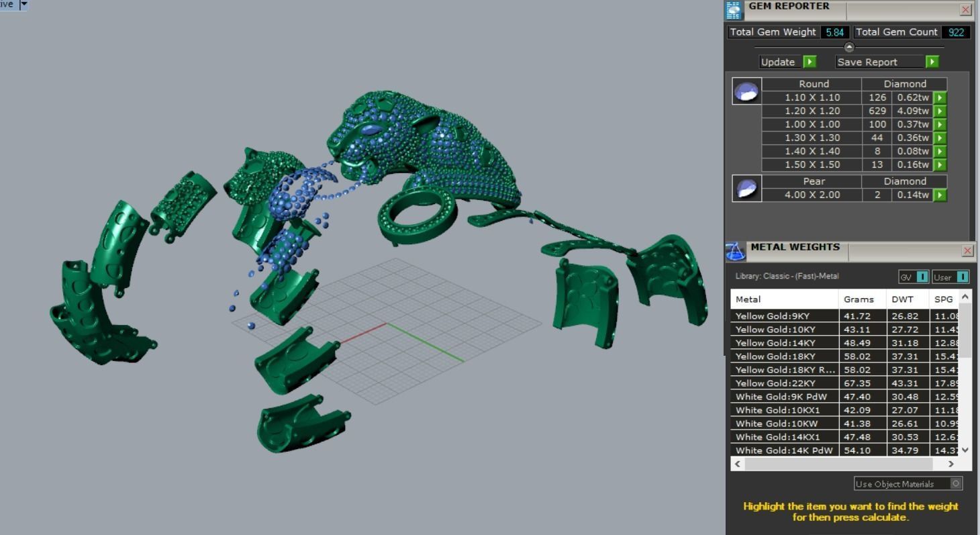This screenshot has height=535, width=980.
Task: Click the green arrow for 1.20 X 1.20 row
Action: click(x=940, y=111)
